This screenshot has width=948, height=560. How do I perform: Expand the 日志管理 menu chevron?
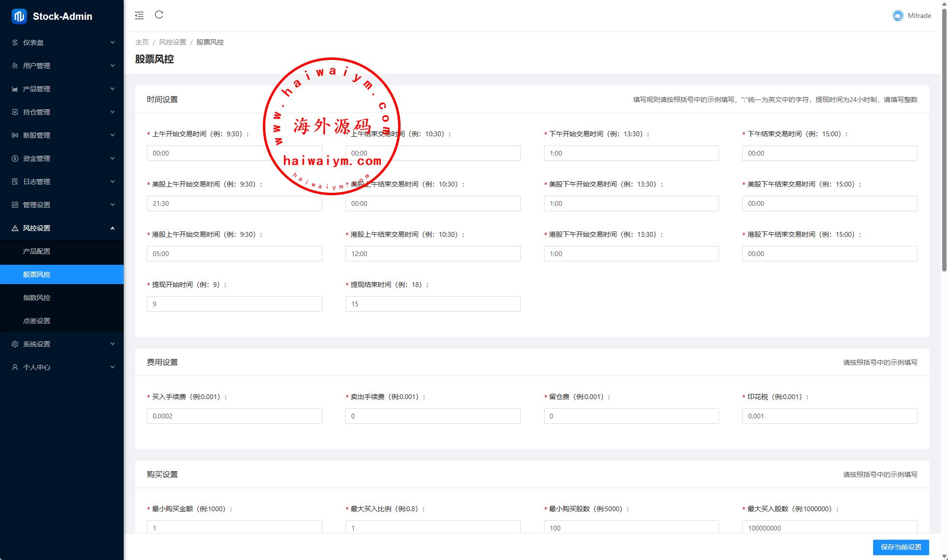pos(113,182)
